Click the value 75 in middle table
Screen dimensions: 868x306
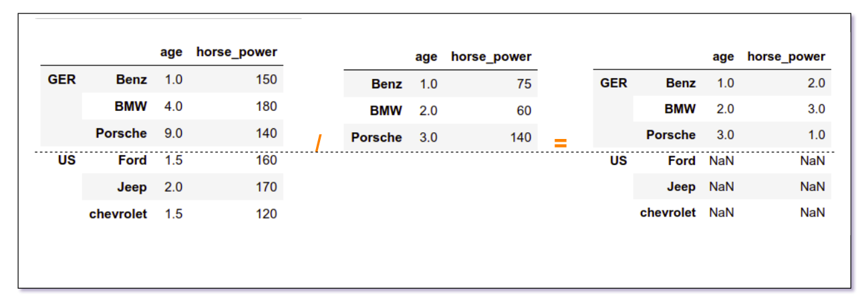(524, 84)
